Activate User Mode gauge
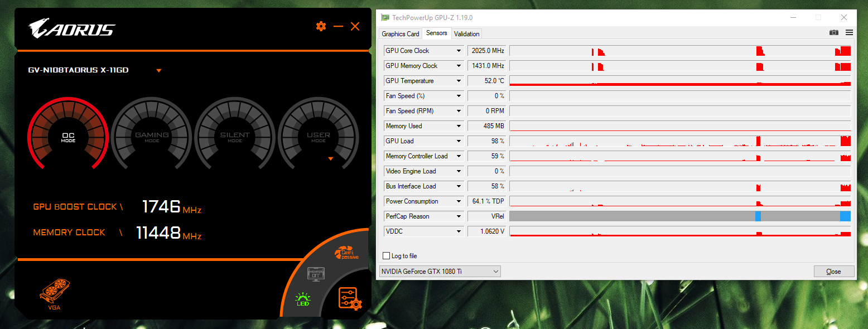This screenshot has width=868, height=329. (318, 134)
